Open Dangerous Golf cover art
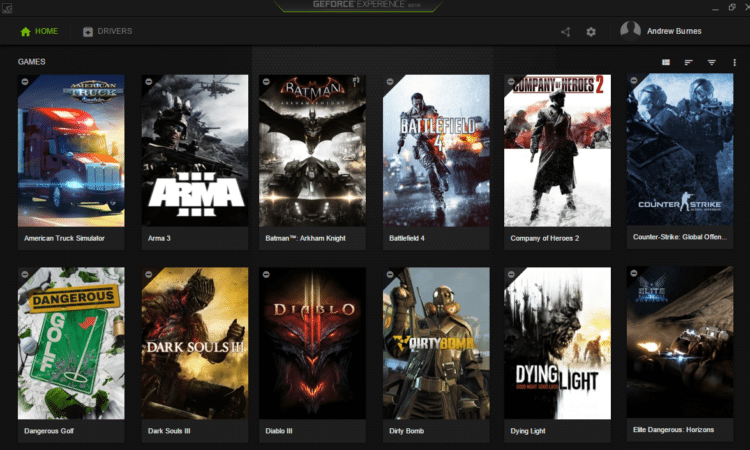Screen dimensions: 750x450 click(71, 343)
